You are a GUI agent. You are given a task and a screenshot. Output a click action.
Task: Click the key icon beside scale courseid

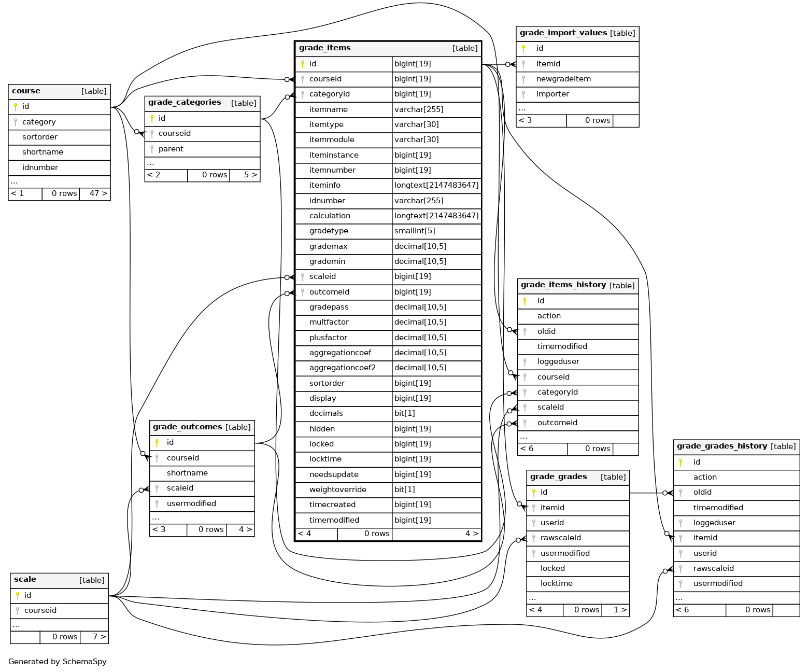coord(18,611)
